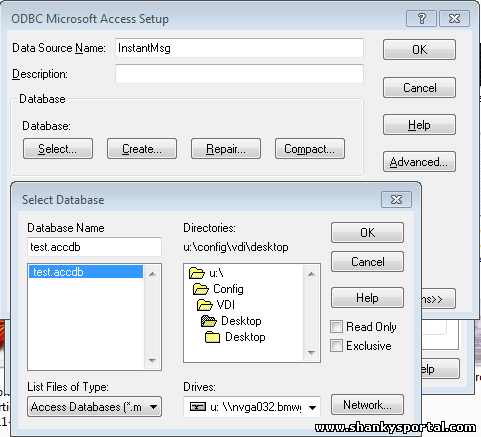This screenshot has height=437, width=481.
Task: Click the Database Name text field
Action: click(94, 247)
